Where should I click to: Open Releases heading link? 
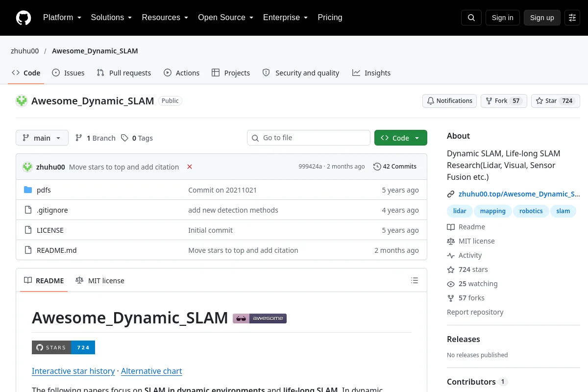464,339
